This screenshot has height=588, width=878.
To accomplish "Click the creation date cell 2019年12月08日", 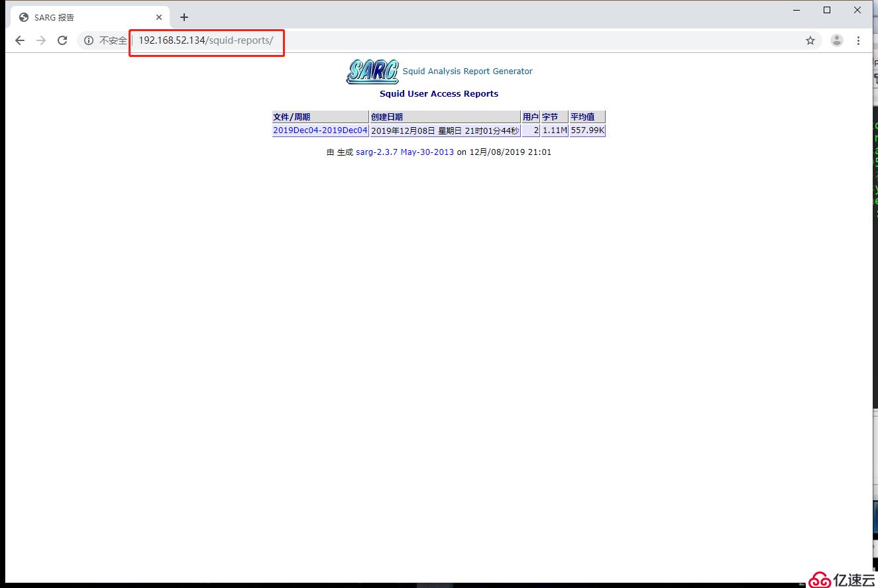I will tap(445, 130).
